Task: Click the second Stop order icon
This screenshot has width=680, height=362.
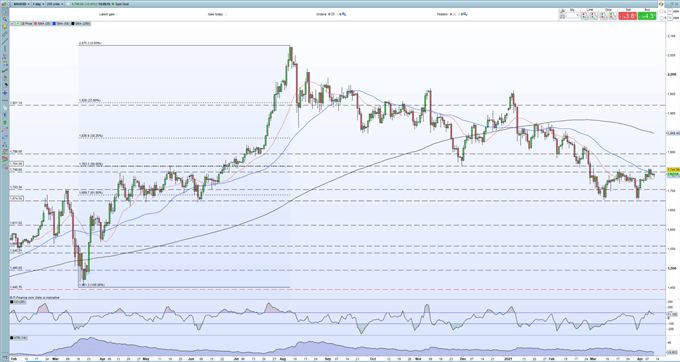Action: [613, 16]
